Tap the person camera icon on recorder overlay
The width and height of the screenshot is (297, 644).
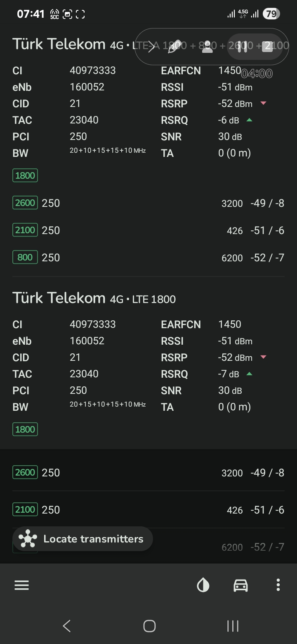(x=207, y=47)
